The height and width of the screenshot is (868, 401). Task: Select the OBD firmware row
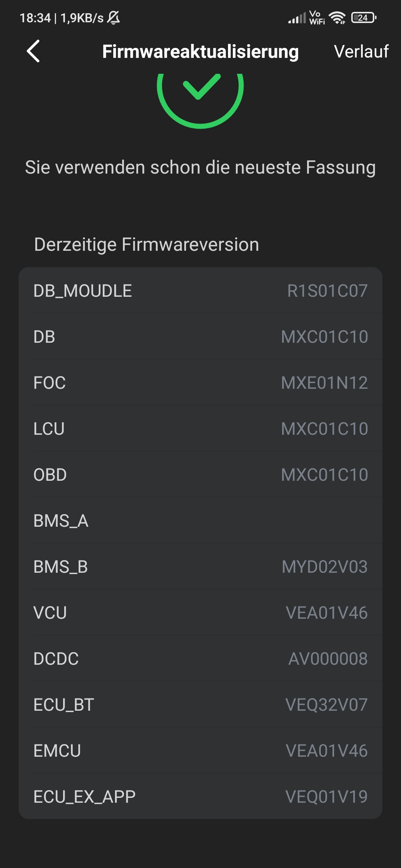(x=200, y=474)
